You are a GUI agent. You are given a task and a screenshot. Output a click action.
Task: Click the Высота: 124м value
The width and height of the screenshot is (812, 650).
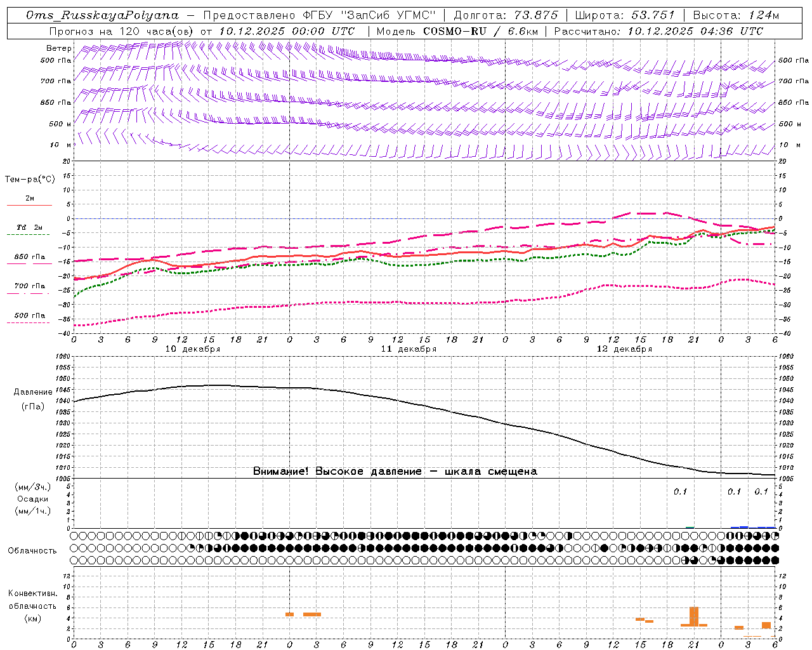(736, 15)
